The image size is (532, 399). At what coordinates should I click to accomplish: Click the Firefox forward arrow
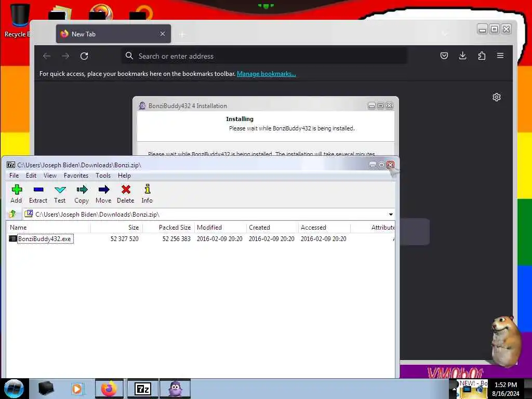click(x=65, y=56)
